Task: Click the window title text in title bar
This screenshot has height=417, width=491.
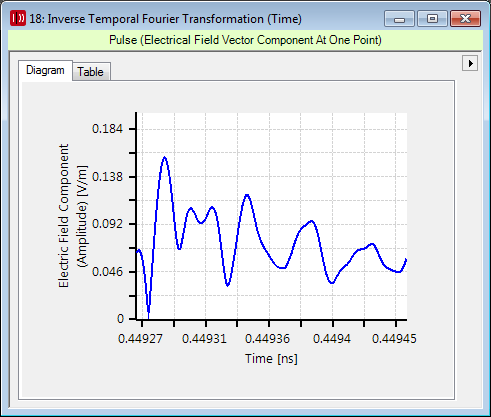Action: 166,19
